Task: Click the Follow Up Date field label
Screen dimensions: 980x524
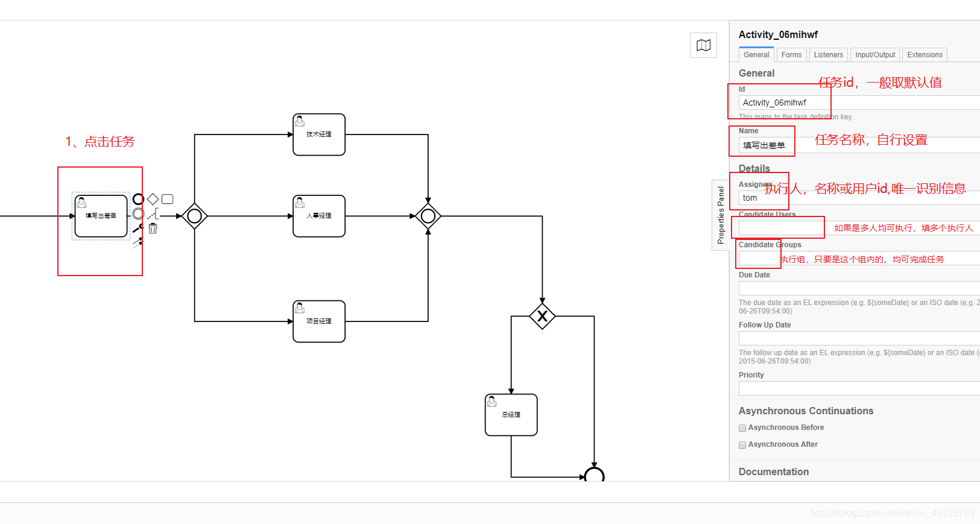Action: 765,325
